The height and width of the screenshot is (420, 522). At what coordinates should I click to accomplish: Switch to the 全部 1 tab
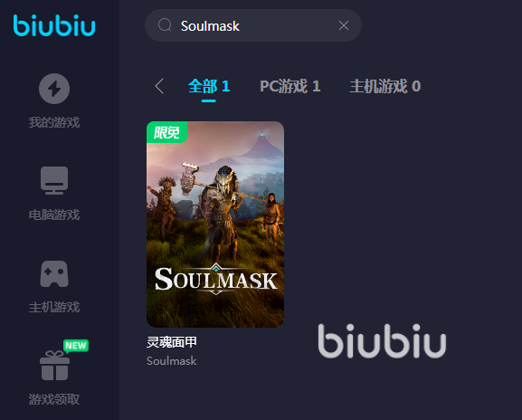pyautogui.click(x=209, y=86)
